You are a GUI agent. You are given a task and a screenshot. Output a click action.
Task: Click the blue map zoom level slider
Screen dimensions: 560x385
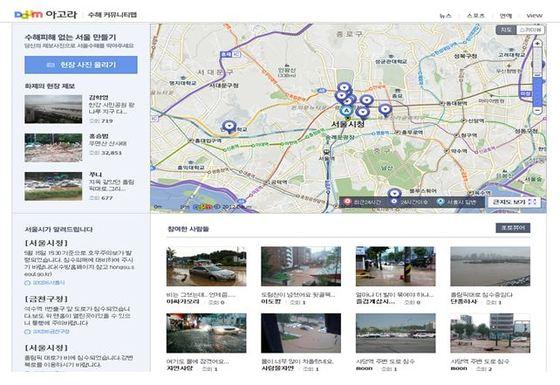[538, 92]
